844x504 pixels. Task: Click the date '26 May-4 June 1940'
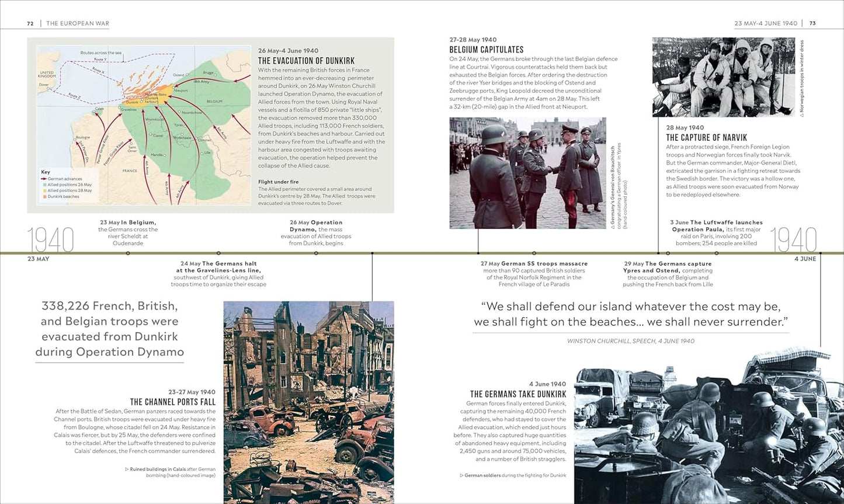tap(289, 51)
